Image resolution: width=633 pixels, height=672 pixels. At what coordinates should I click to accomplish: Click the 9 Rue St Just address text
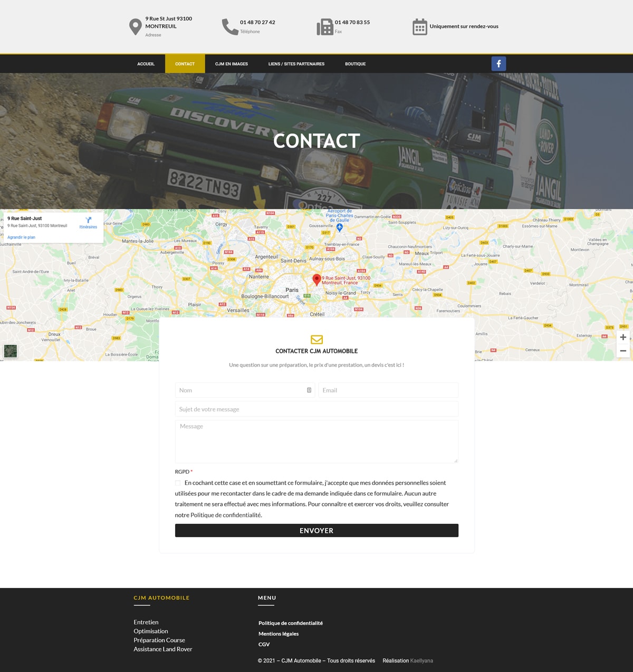tap(169, 22)
